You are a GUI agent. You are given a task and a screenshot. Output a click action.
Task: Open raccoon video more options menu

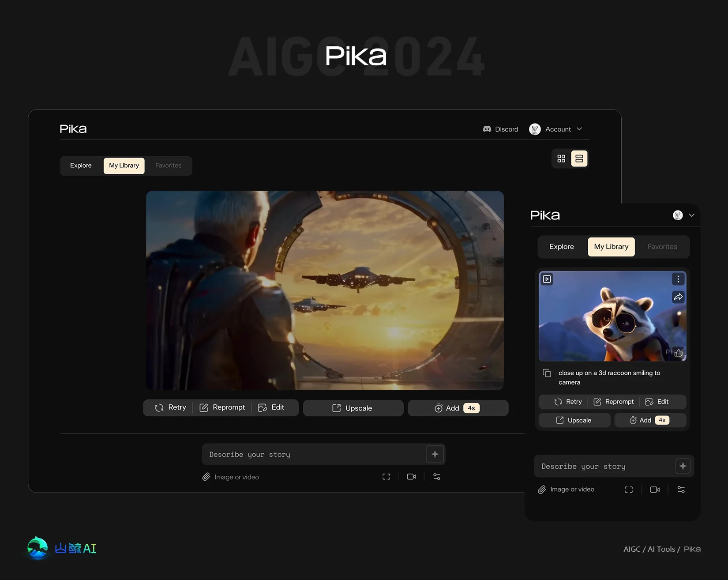click(678, 279)
